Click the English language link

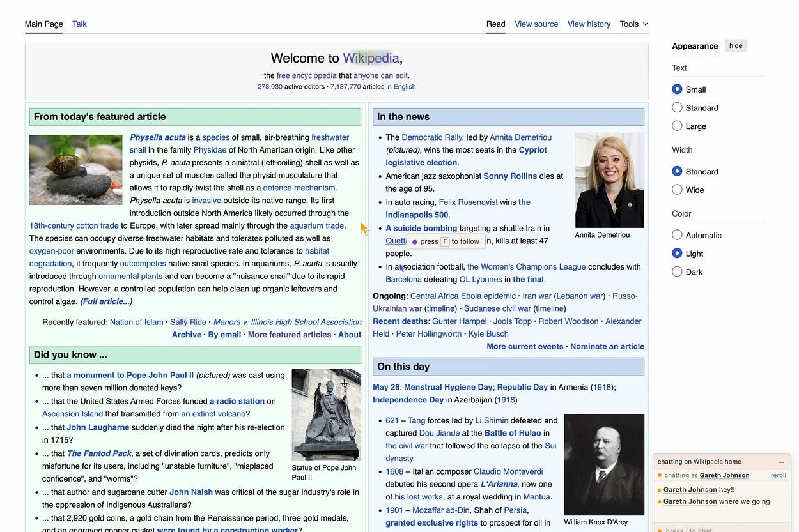[x=405, y=87]
